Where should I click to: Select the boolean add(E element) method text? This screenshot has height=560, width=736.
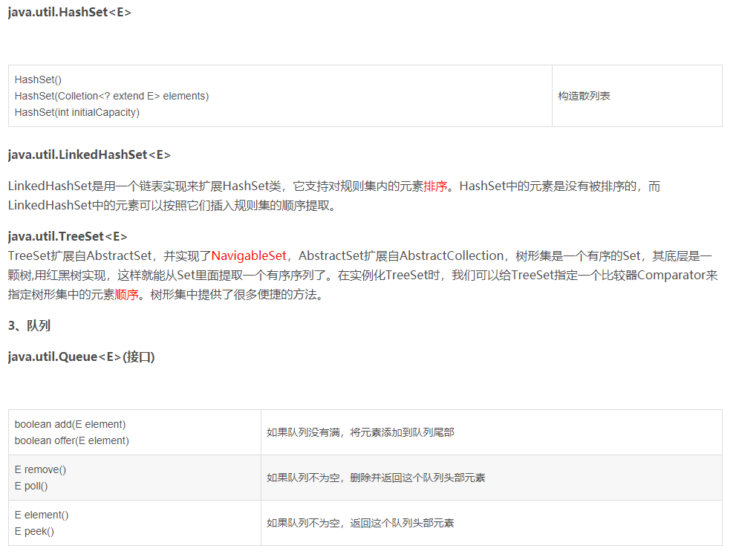[x=70, y=423]
